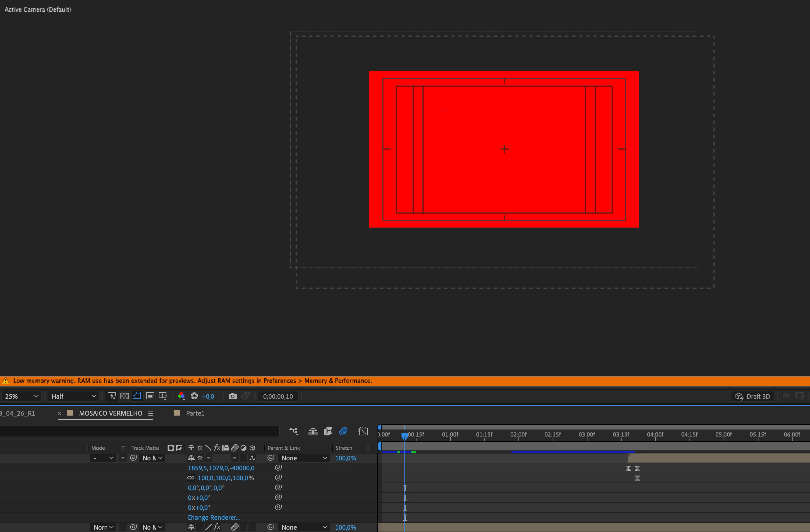Open the 25% magnification dropdown
This screenshot has width=810, height=532.
pyautogui.click(x=22, y=396)
